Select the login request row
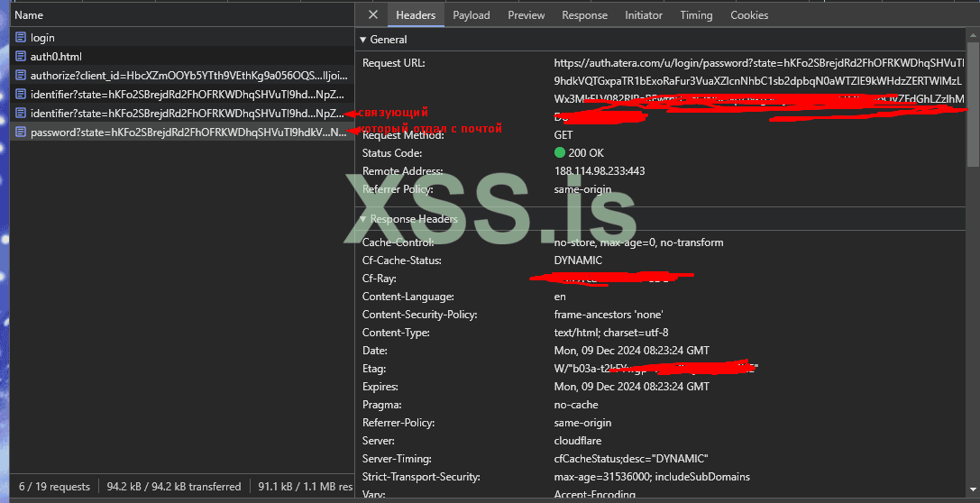This screenshot has width=980, height=503. click(x=182, y=38)
